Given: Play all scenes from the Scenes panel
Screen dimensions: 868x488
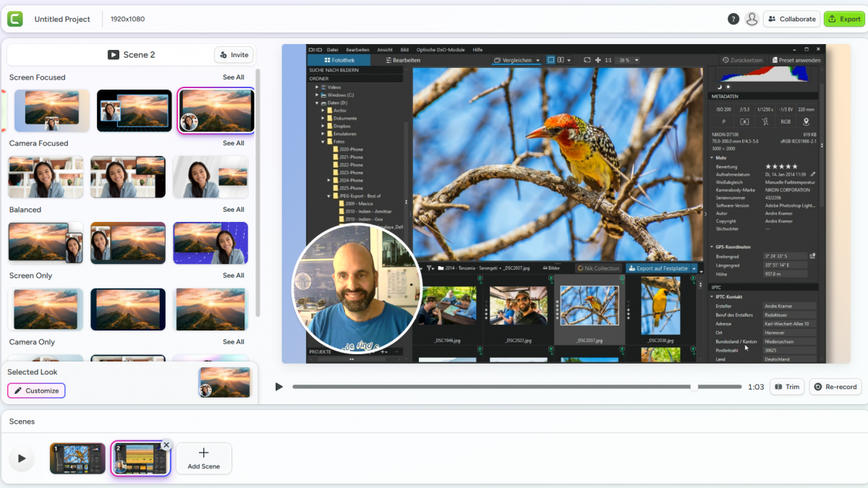Looking at the screenshot, I should (x=22, y=458).
